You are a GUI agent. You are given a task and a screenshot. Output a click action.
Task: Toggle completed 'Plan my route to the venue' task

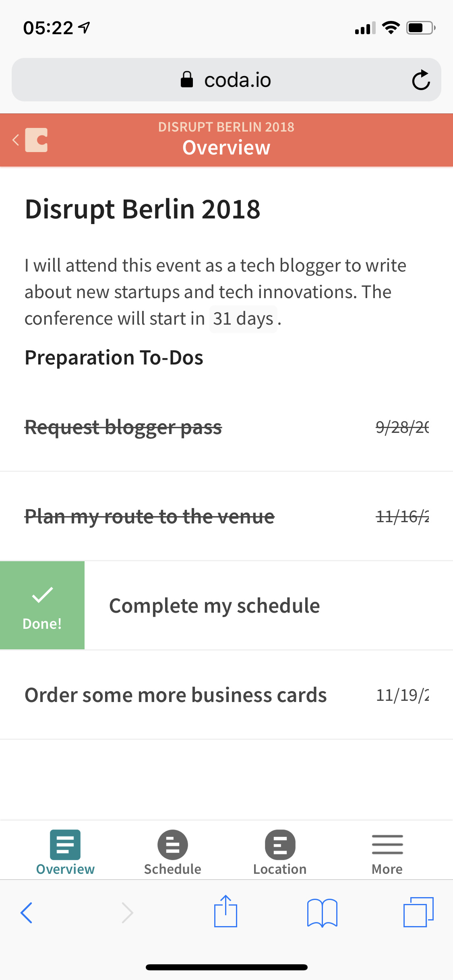(x=149, y=517)
